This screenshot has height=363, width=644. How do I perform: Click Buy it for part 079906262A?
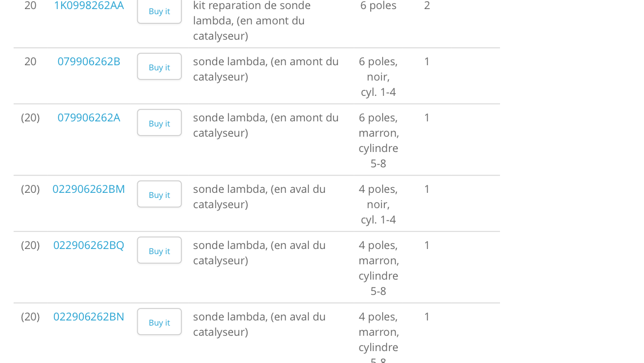point(159,123)
